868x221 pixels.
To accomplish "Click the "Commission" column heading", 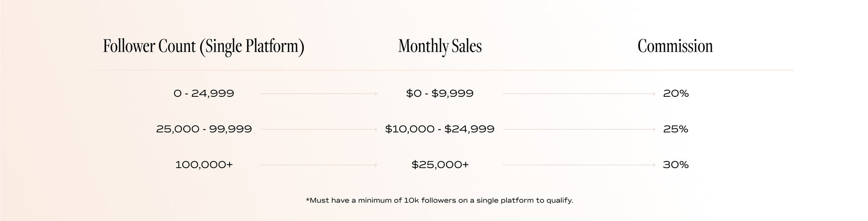I will click(675, 46).
